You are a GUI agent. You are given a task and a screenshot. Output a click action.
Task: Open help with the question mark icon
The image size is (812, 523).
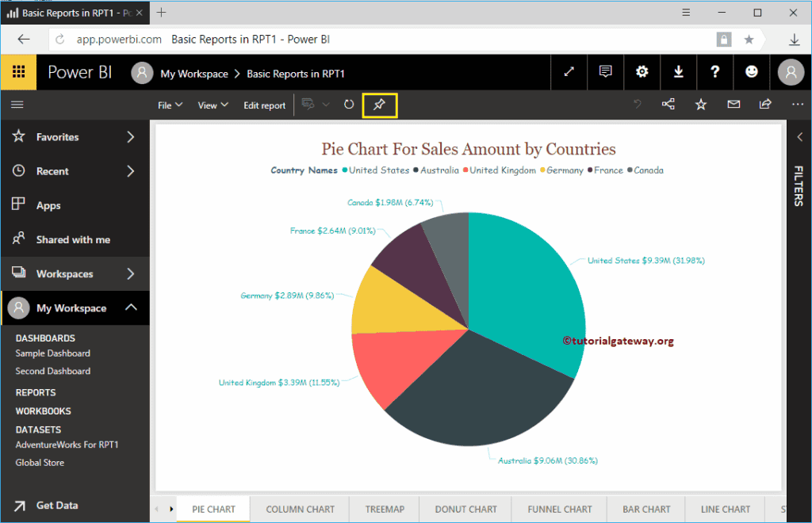click(714, 72)
